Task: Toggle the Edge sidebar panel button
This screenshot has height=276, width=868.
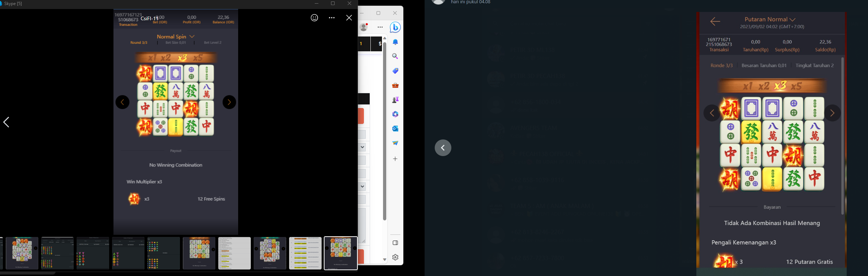Action: pyautogui.click(x=395, y=243)
